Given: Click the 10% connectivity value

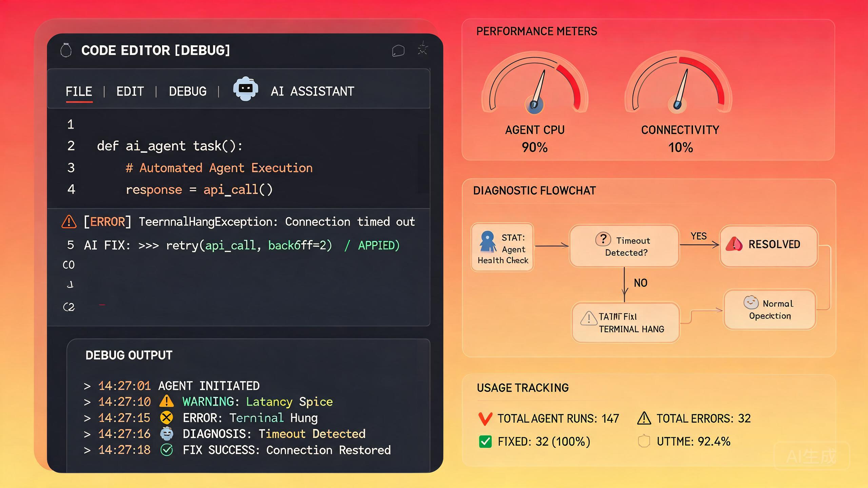Looking at the screenshot, I should point(680,147).
